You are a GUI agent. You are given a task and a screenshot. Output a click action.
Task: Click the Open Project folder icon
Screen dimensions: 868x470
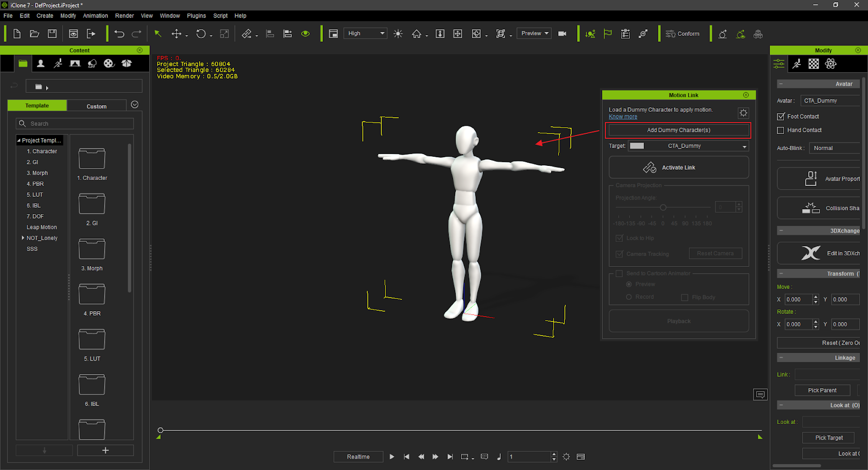coord(34,34)
